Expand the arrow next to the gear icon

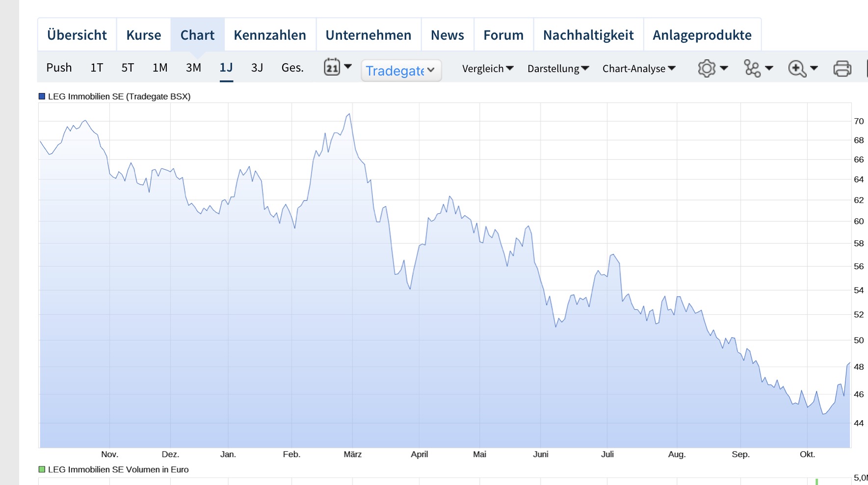[x=724, y=68]
